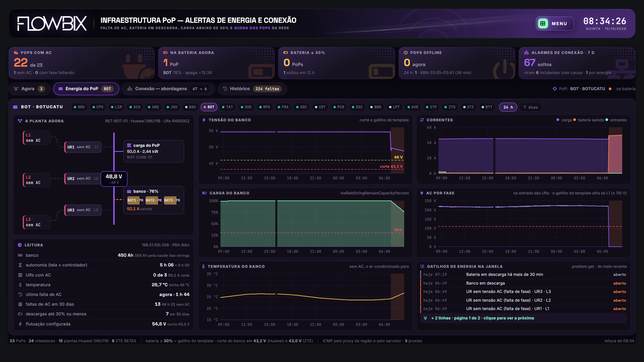Click the plug icon of AC POR FASE

(x=422, y=193)
